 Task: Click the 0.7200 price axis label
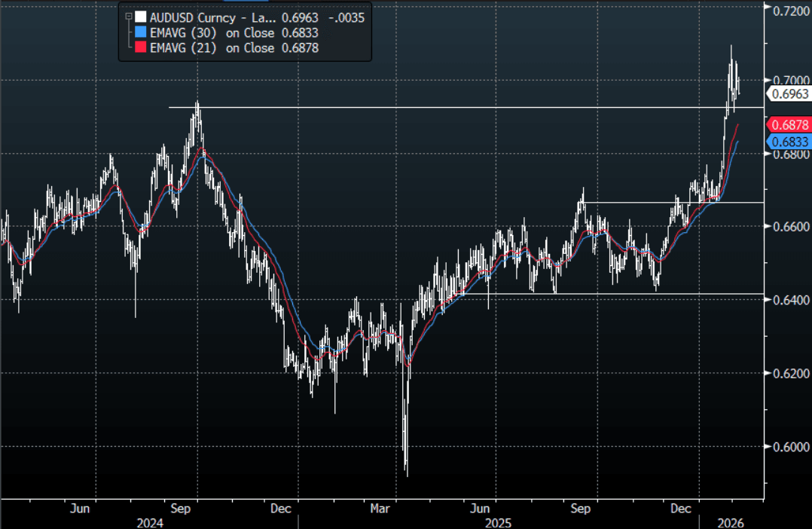(791, 11)
